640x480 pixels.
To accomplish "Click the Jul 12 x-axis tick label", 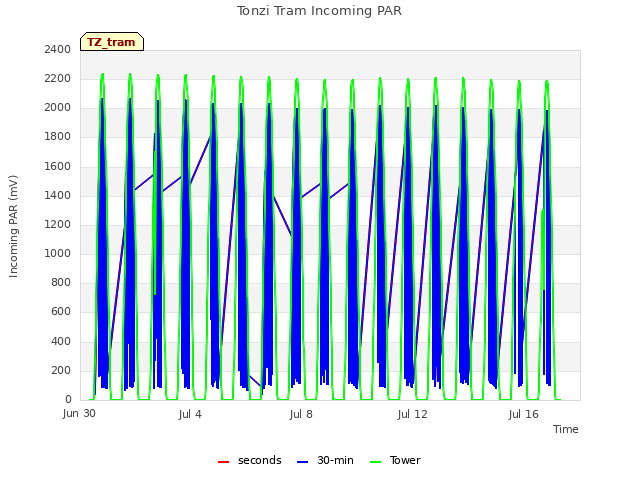I will click(412, 414).
